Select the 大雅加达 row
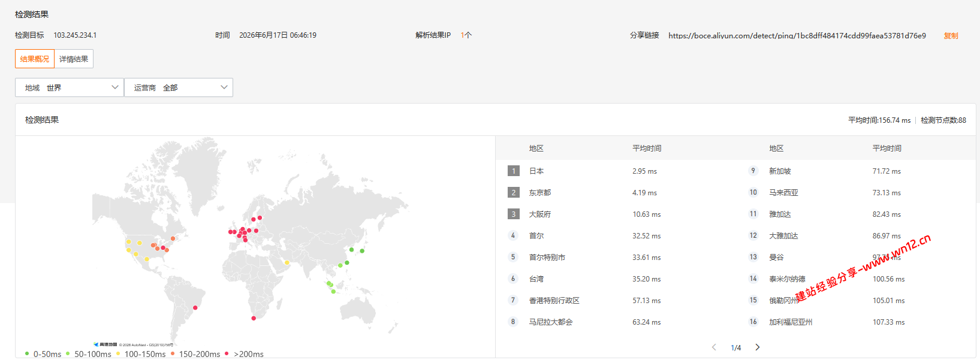 pos(856,235)
